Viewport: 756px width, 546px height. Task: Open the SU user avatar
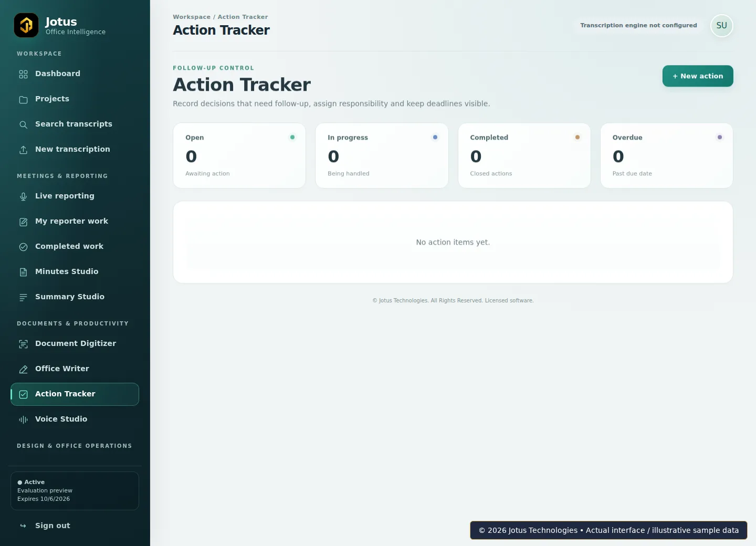(x=721, y=26)
